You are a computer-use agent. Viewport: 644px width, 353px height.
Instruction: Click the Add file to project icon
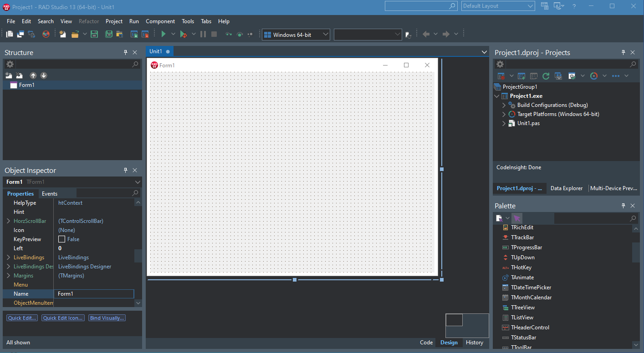click(x=134, y=34)
